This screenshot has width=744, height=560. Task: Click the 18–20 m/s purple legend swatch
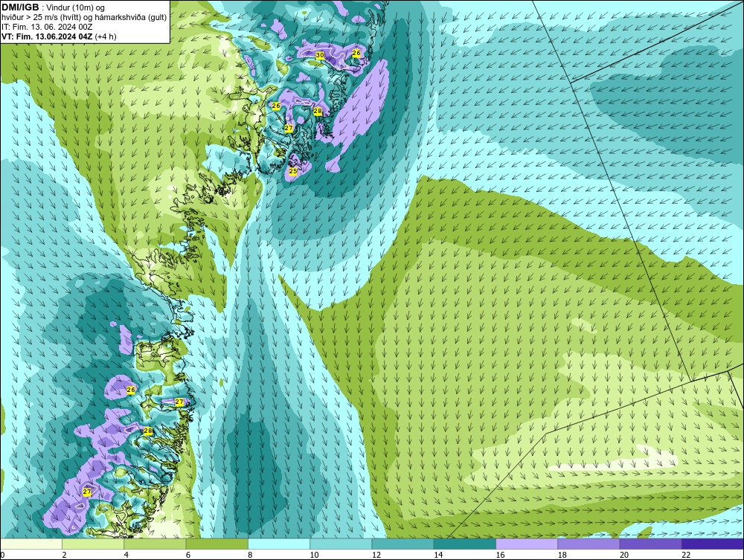[x=589, y=544]
